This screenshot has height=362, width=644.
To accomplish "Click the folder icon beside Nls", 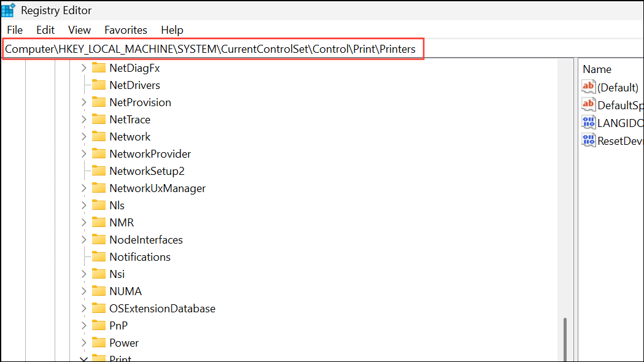I will tap(98, 205).
